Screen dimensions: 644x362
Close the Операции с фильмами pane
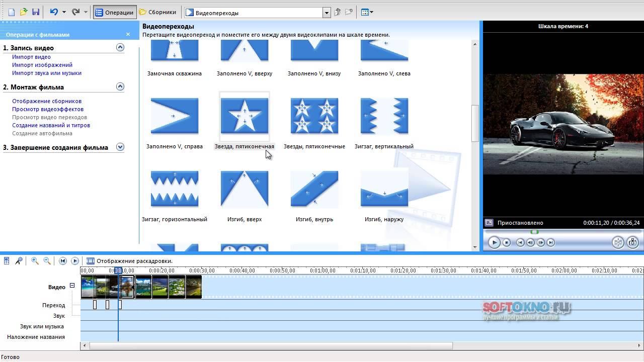(x=128, y=34)
